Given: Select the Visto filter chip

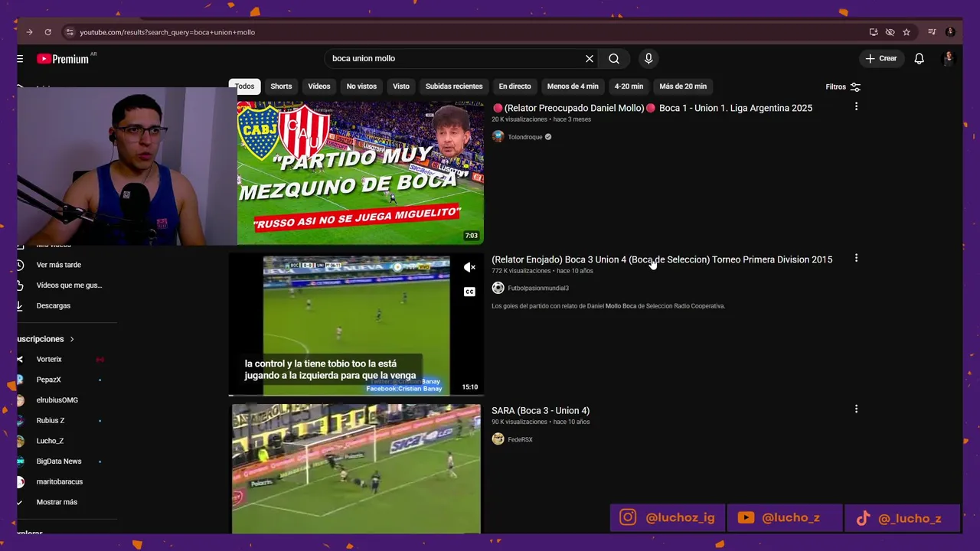Looking at the screenshot, I should pyautogui.click(x=401, y=86).
